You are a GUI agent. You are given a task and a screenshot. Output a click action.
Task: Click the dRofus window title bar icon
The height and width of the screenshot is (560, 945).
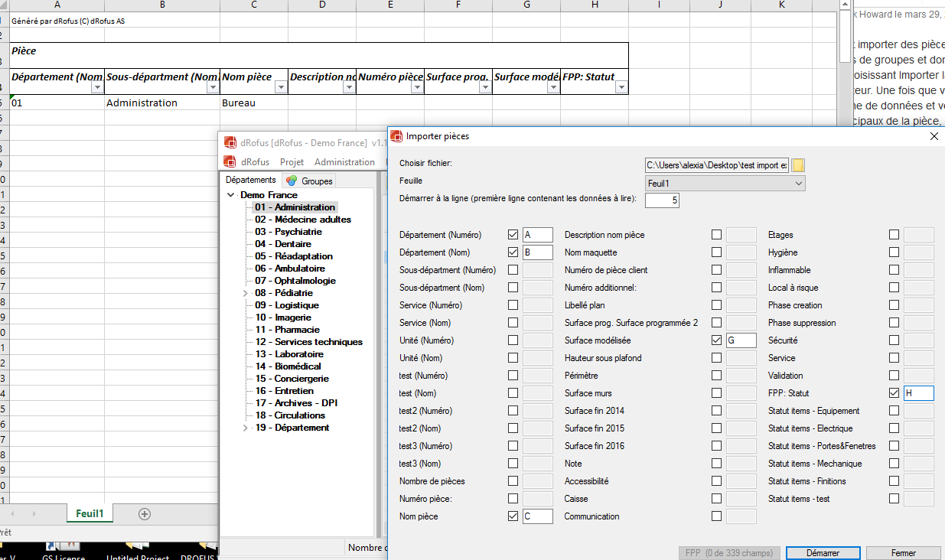point(229,142)
